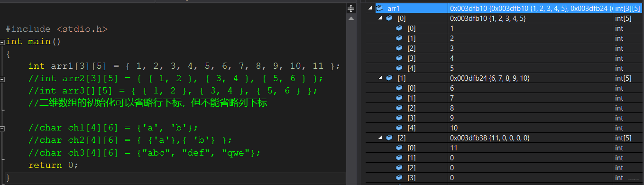Click the cube icon of the 0x003dfb10 row
The image size is (644, 185).
tap(389, 18)
